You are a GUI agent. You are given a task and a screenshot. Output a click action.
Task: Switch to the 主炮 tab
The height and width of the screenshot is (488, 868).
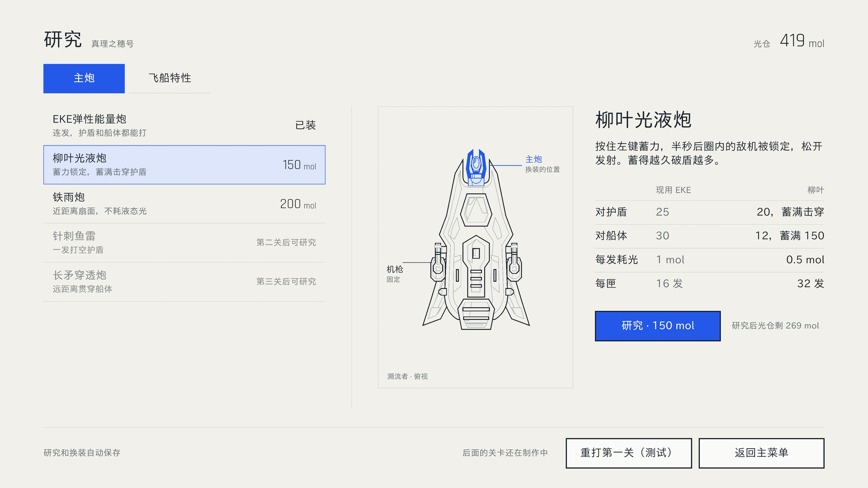coord(84,78)
